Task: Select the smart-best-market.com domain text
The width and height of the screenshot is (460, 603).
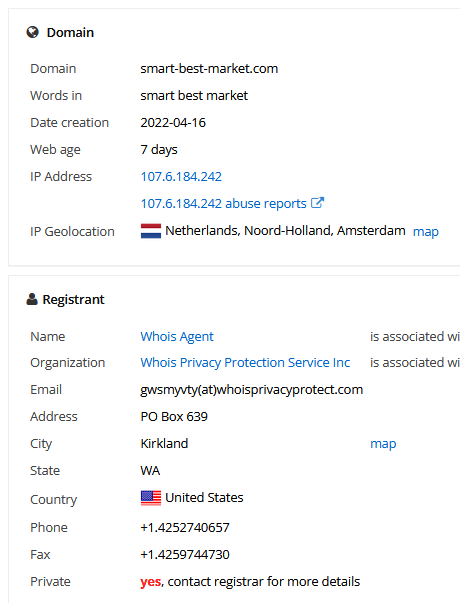Action: tap(209, 69)
